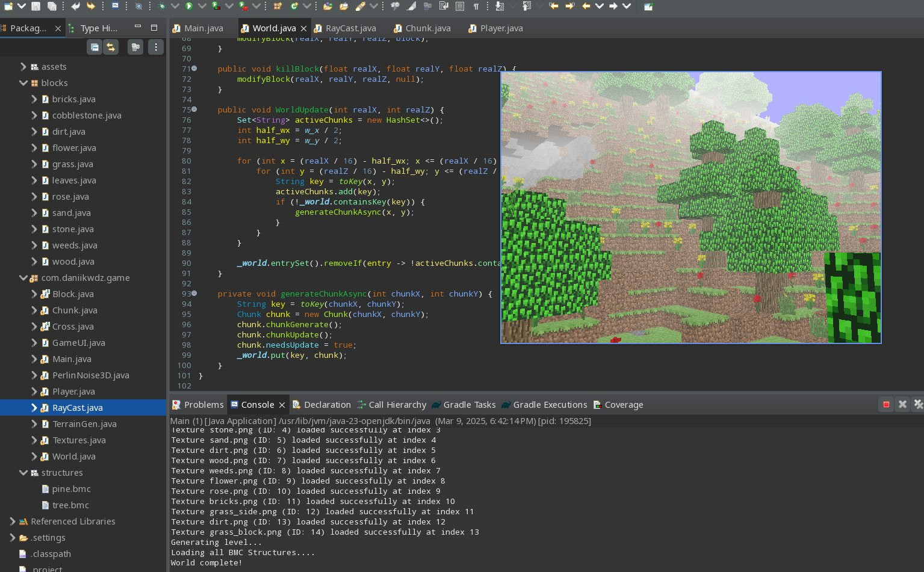Close the Package Explorer tab
This screenshot has height=572, width=924.
(58, 28)
